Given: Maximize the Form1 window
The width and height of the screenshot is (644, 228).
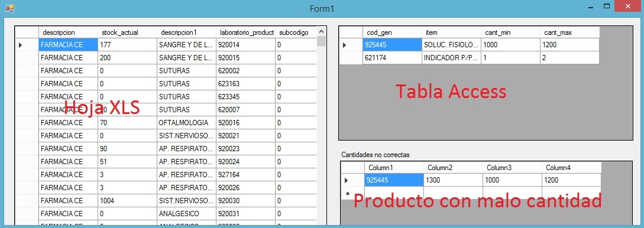Looking at the screenshot, I should pyautogui.click(x=607, y=6).
